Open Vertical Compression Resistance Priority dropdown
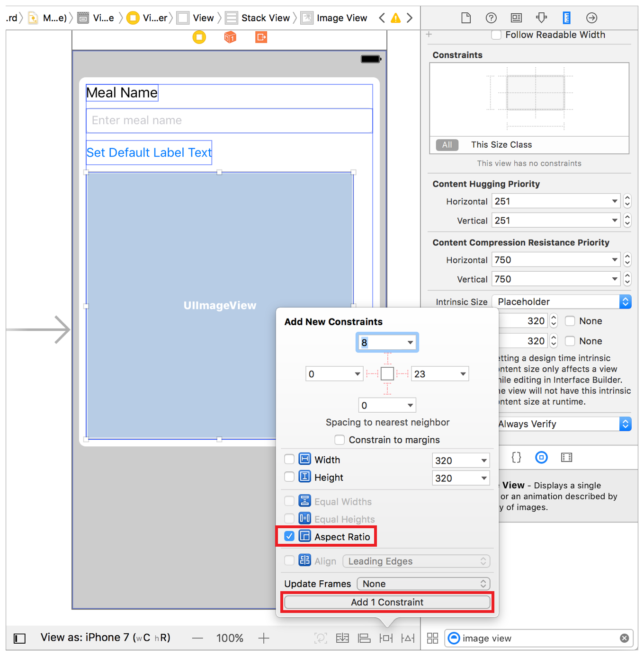 (614, 279)
